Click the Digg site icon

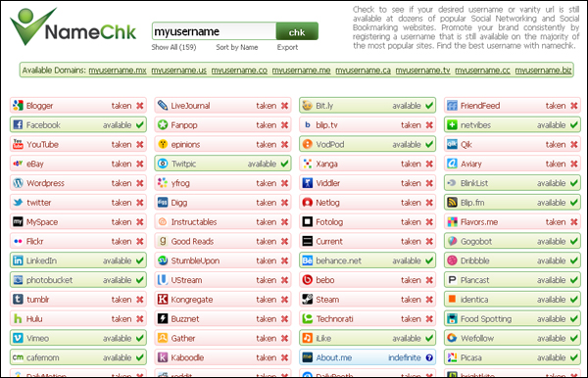point(163,203)
